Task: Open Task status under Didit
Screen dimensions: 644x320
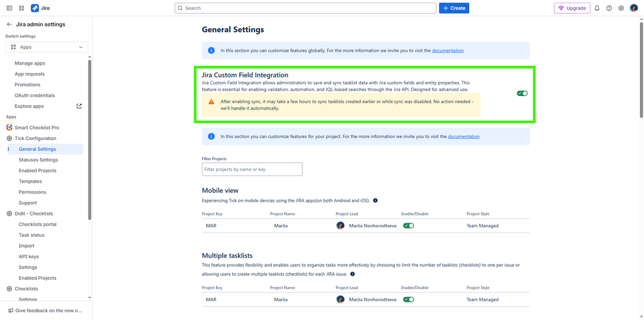Action: point(32,235)
